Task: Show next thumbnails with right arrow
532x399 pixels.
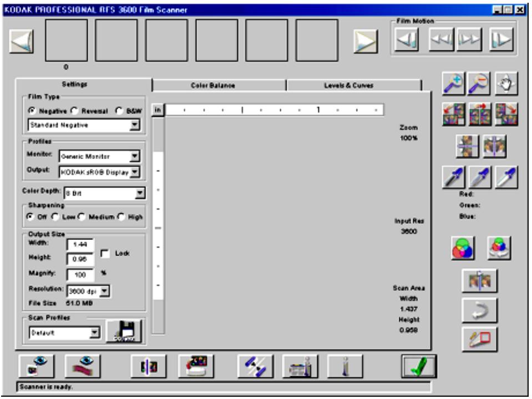Action: (366, 41)
